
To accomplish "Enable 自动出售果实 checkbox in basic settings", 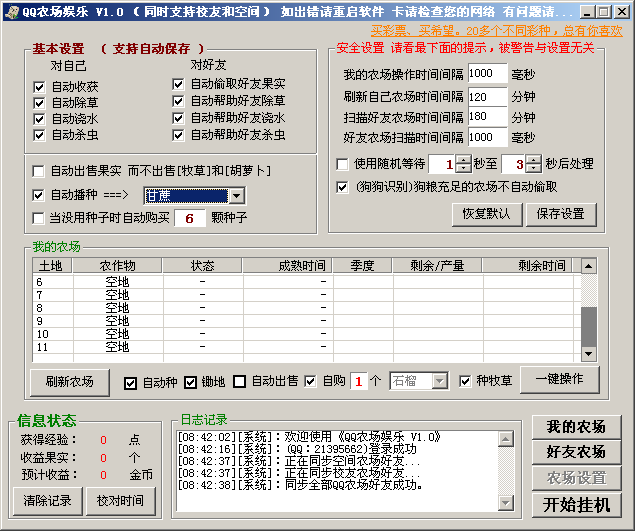I will click(39, 171).
